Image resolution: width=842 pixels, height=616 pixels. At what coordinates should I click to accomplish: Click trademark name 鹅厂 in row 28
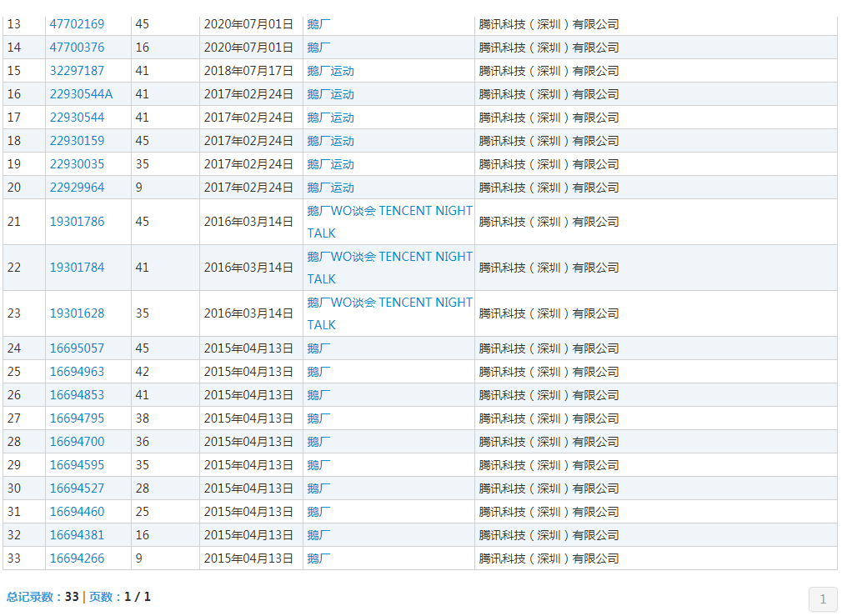[x=318, y=442]
